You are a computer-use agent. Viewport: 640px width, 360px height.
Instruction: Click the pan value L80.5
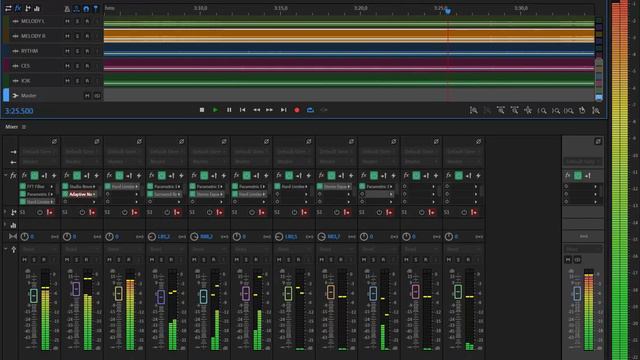[291, 237]
